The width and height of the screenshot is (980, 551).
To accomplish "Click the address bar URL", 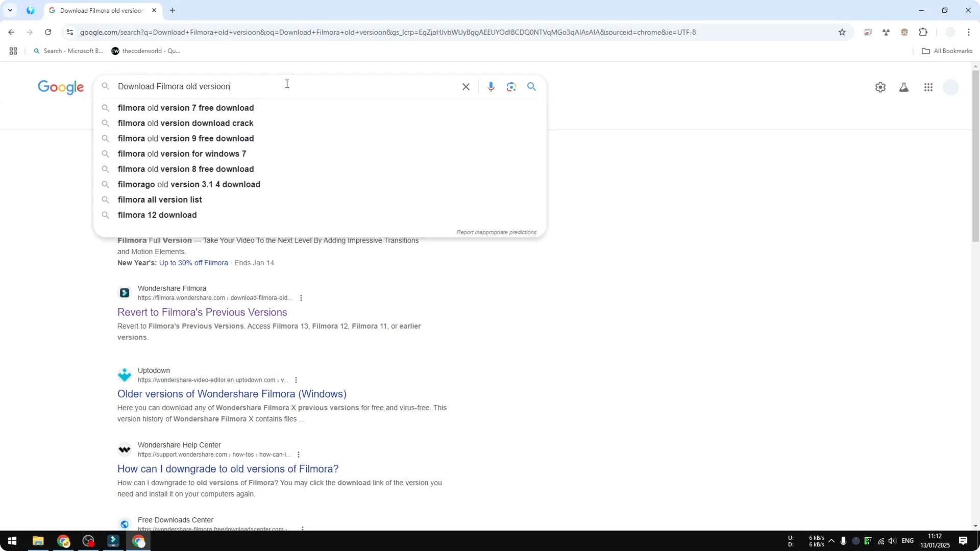I will coord(388,32).
